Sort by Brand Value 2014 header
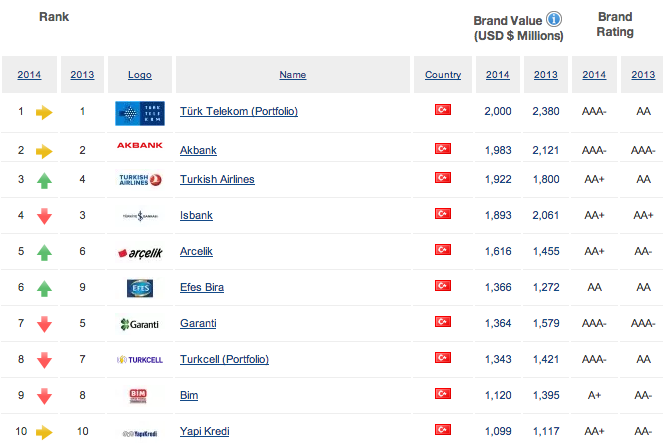The width and height of the screenshot is (663, 448). coord(498,75)
